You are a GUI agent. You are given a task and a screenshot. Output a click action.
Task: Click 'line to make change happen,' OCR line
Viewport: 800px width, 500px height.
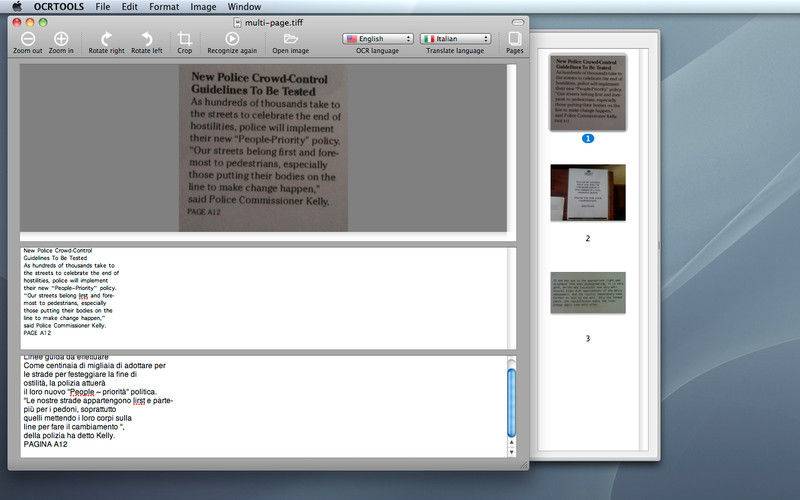click(64, 318)
